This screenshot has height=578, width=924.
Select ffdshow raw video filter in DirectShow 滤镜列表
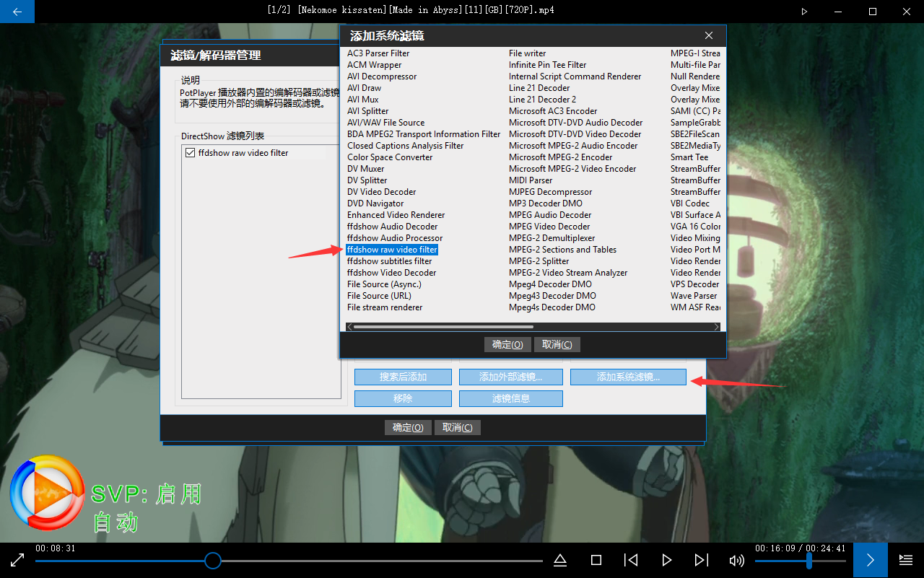click(x=243, y=153)
